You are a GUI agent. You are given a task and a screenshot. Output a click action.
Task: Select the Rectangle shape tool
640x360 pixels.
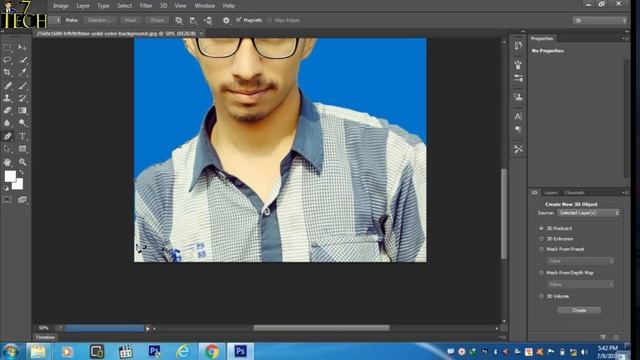(22, 149)
